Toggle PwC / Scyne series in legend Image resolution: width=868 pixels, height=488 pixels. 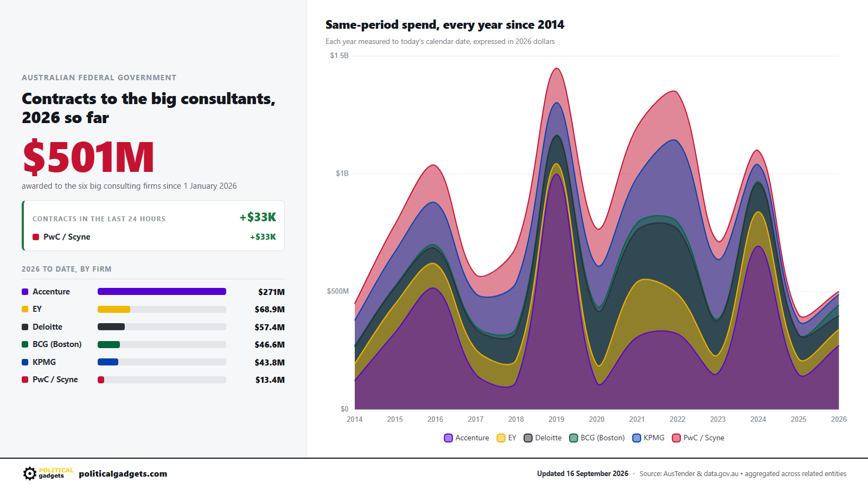pos(698,438)
